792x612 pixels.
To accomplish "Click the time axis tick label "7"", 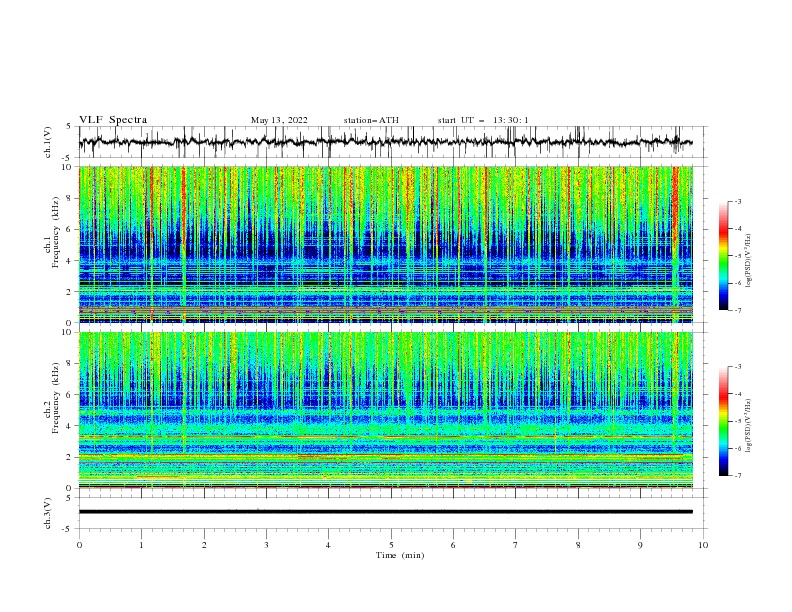I will pos(516,545).
